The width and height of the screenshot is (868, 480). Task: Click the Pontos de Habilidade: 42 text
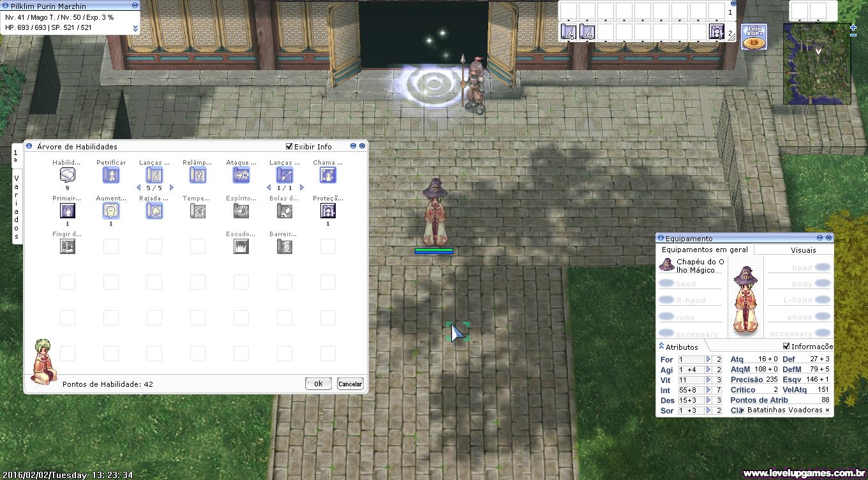pos(108,384)
